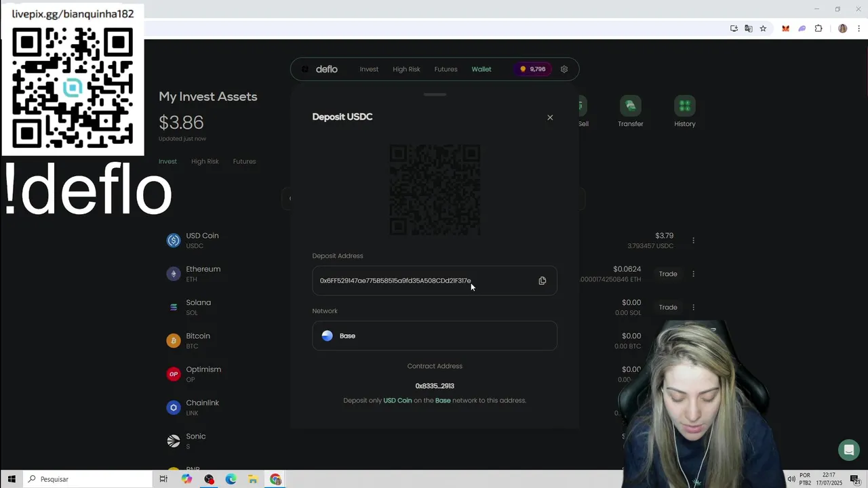This screenshot has height=488, width=868.
Task: Click the Pesquisar taskbar search box
Action: pyautogui.click(x=87, y=479)
